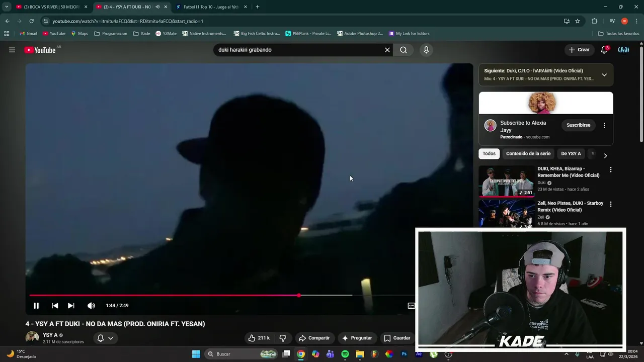Click the Windows Start button
The image size is (644, 362).
pos(196,354)
